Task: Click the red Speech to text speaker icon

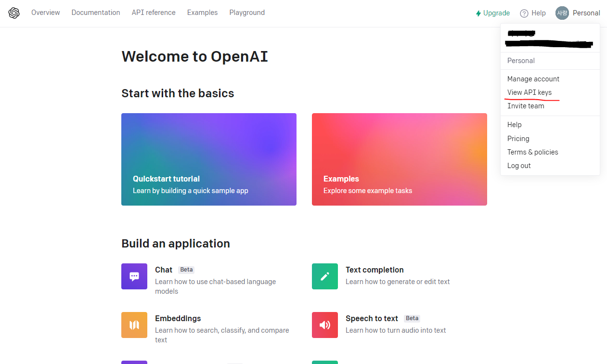Action: 325,325
